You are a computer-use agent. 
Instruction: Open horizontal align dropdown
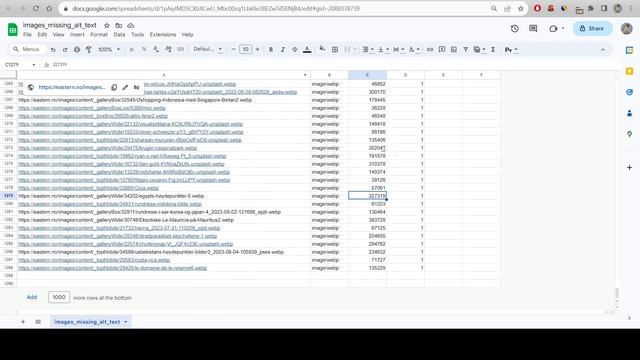point(368,49)
